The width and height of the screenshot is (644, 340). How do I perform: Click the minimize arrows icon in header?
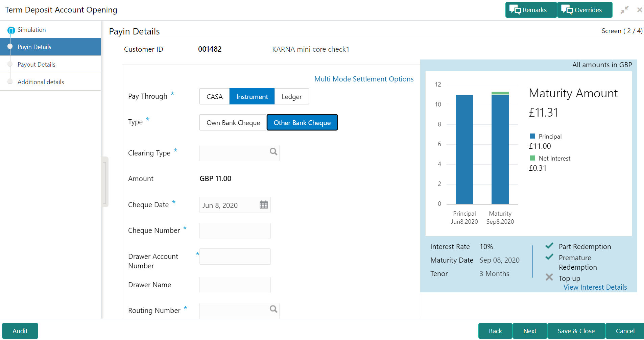tap(624, 10)
